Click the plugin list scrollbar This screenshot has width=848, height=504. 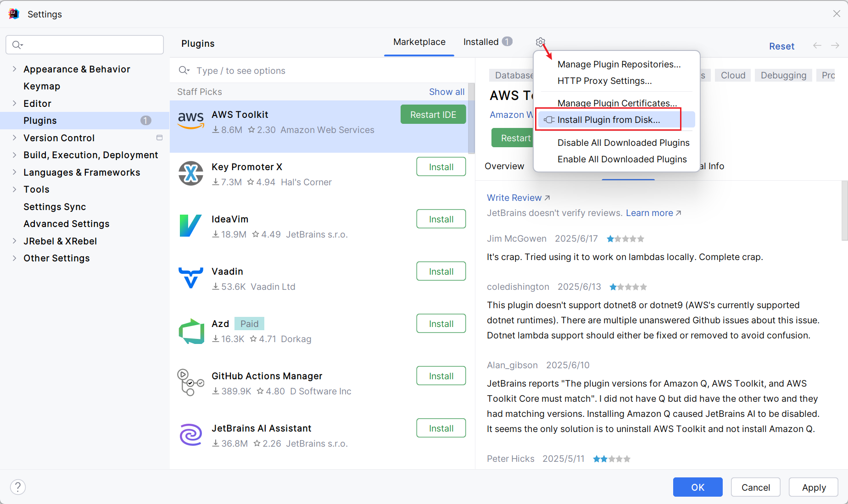471,118
